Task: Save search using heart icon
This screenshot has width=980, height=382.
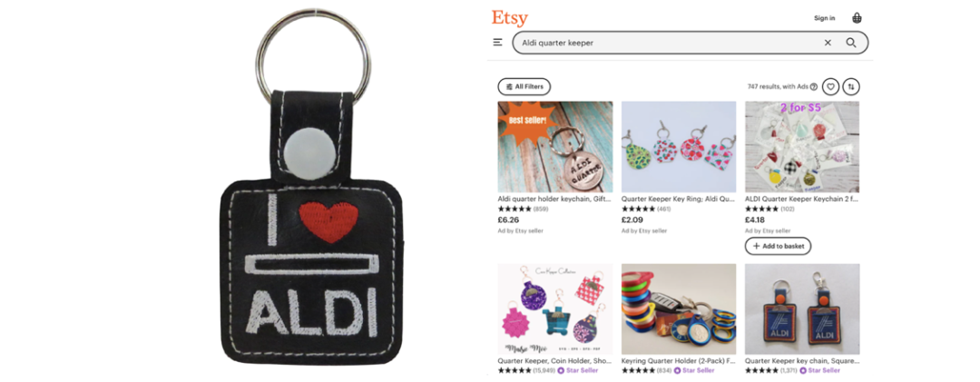Action: point(830,87)
